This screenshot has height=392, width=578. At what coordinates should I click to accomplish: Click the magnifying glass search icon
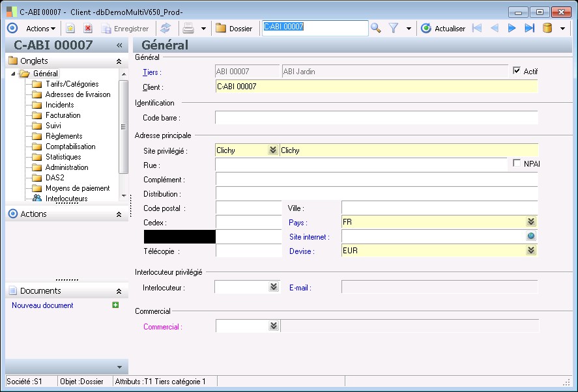[376, 28]
